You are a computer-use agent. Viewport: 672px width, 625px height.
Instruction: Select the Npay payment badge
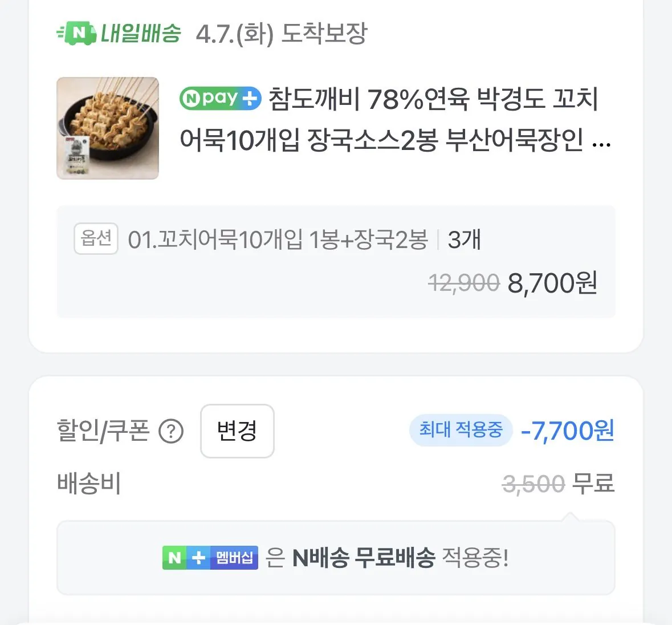(219, 98)
